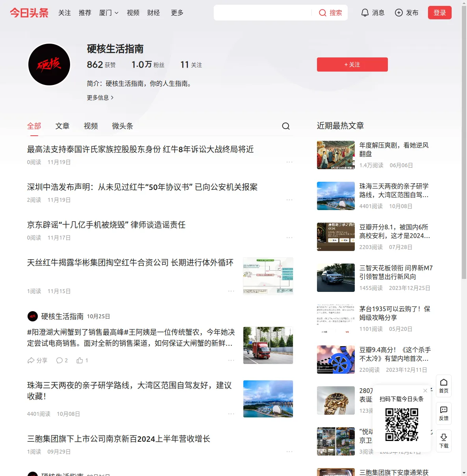Open the 硬核生活指南 profile avatar

tap(49, 65)
